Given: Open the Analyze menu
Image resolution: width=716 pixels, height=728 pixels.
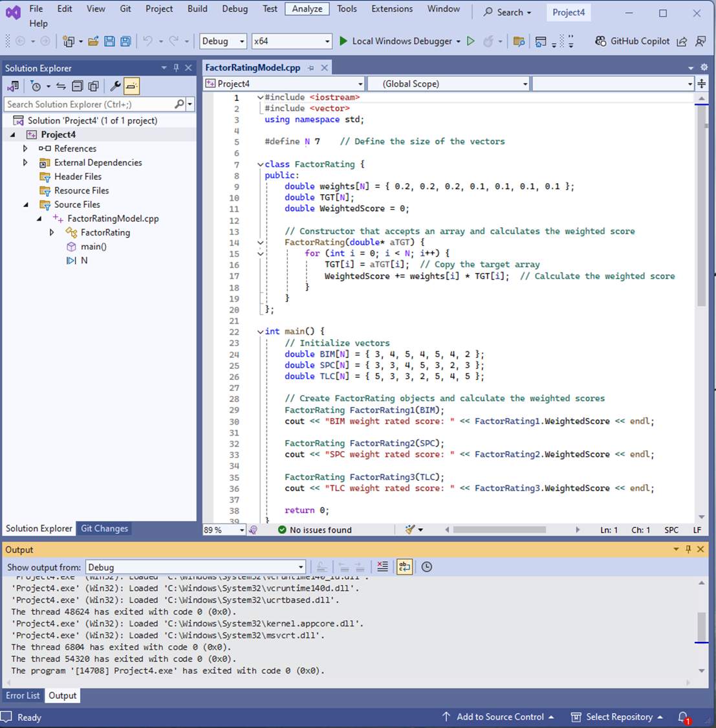Looking at the screenshot, I should [307, 8].
